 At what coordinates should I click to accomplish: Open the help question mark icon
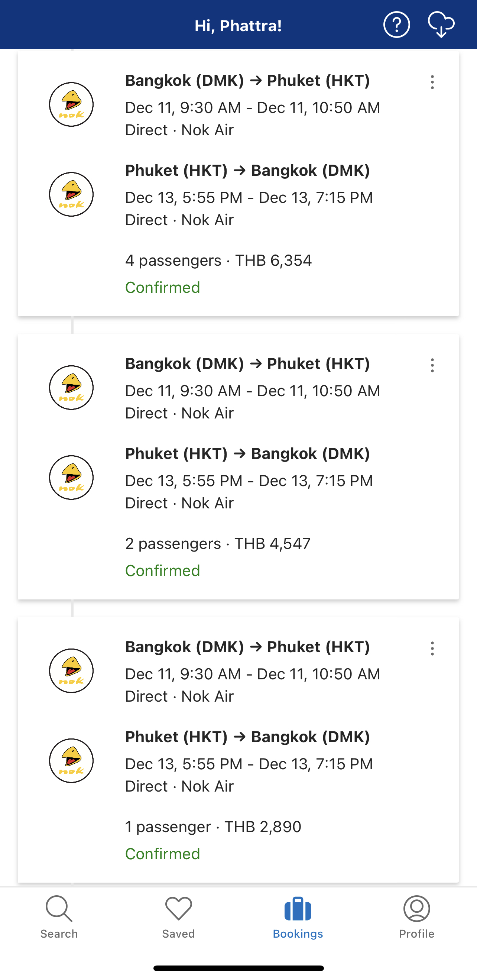click(396, 25)
